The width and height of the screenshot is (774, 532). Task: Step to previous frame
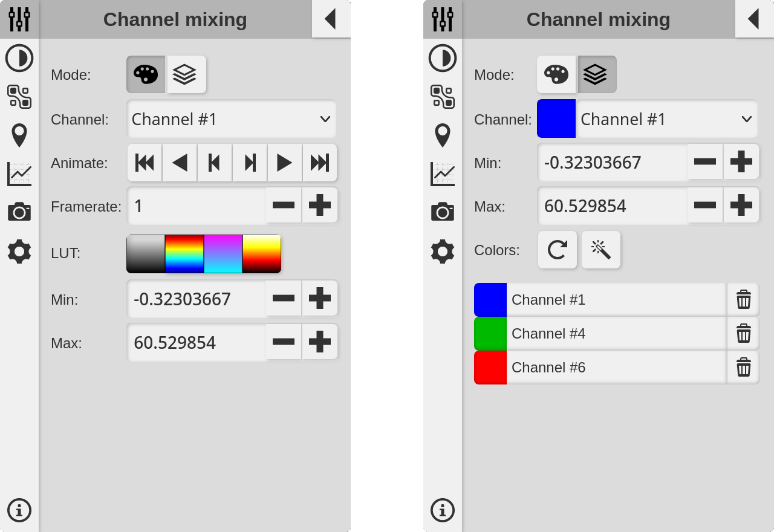[215, 163]
